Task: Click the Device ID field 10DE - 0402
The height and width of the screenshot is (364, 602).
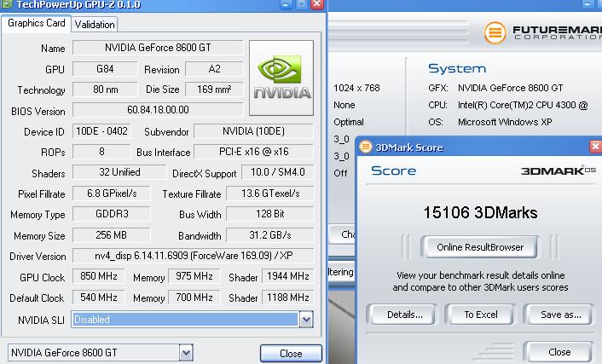Action: pyautogui.click(x=101, y=131)
